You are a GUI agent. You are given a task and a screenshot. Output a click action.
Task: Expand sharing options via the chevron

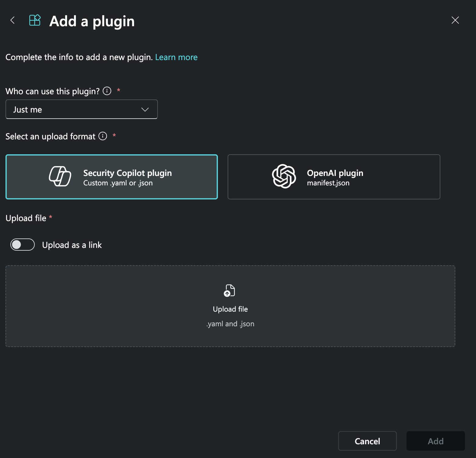[145, 109]
